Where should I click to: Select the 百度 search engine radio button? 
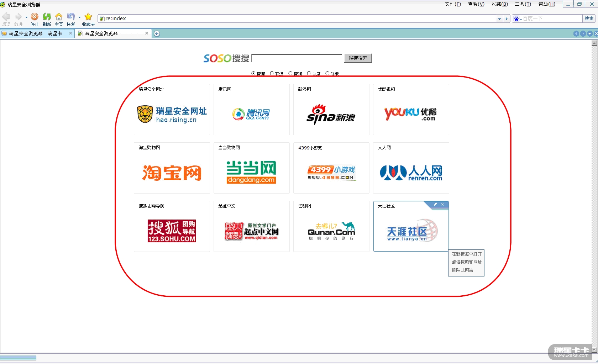tap(309, 73)
